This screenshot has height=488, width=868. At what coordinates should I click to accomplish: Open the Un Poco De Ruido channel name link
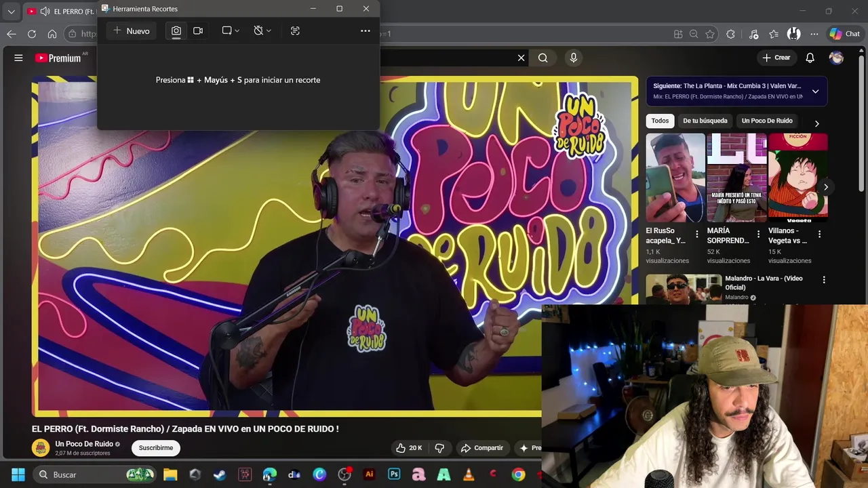84,444
